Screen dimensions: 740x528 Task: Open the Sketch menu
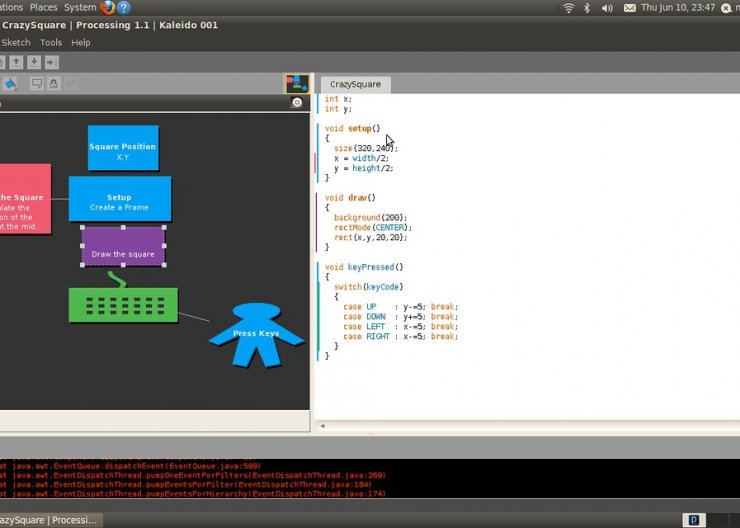point(16,42)
